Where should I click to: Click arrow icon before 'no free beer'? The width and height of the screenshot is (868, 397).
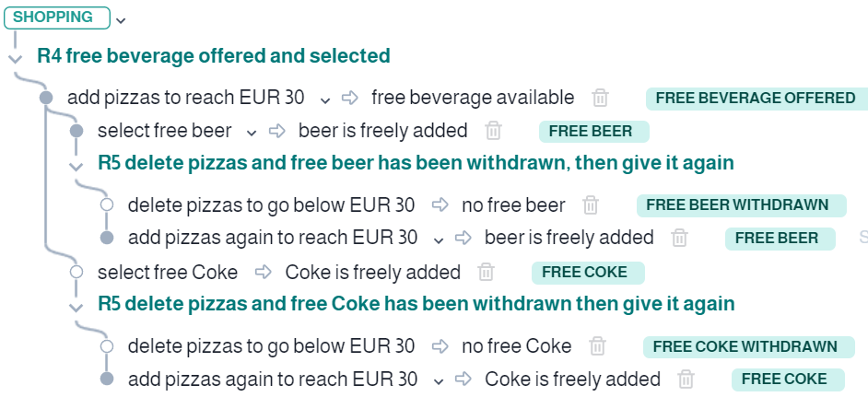(x=440, y=204)
